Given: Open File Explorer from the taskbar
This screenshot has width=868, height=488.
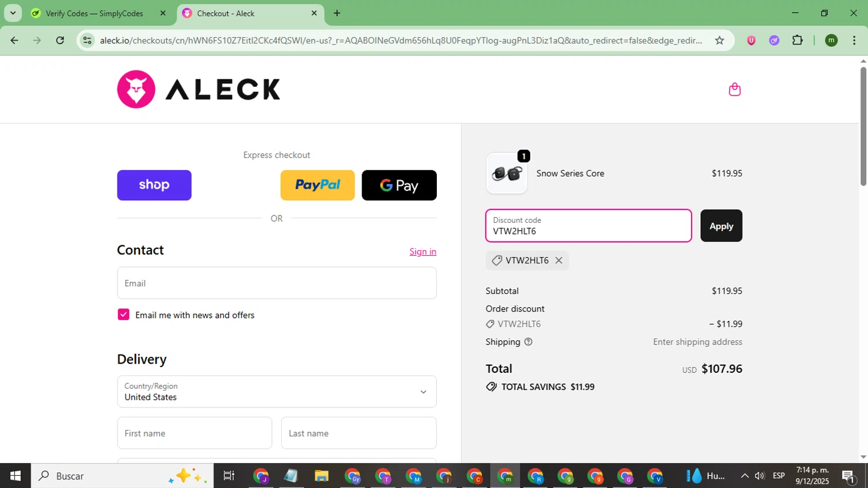Looking at the screenshot, I should click(321, 476).
